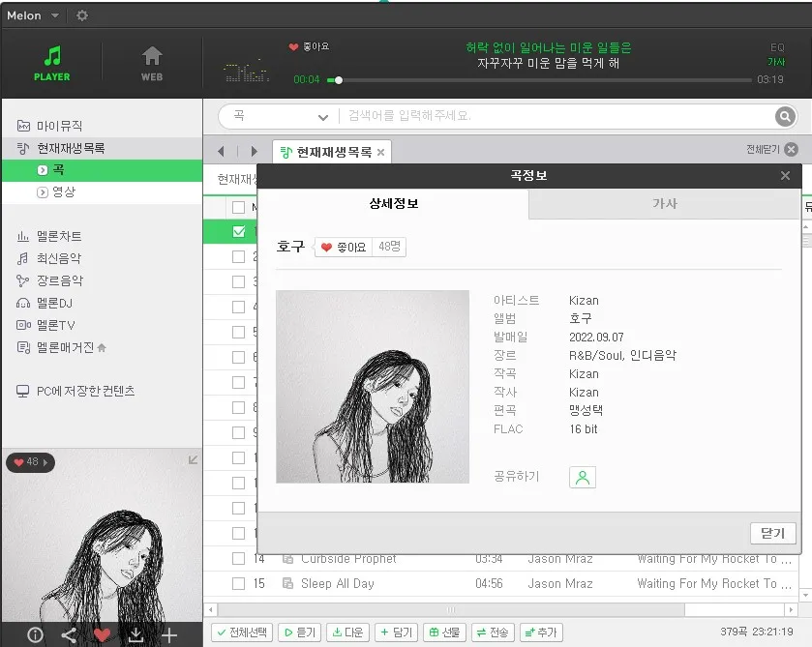
Task: Click the download icon under album art
Action: point(135,634)
